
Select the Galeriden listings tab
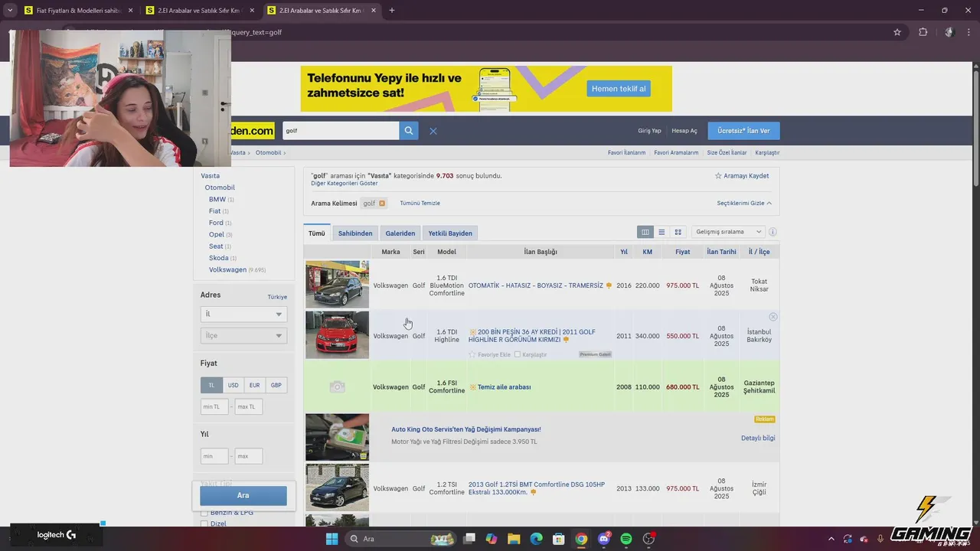tap(400, 233)
